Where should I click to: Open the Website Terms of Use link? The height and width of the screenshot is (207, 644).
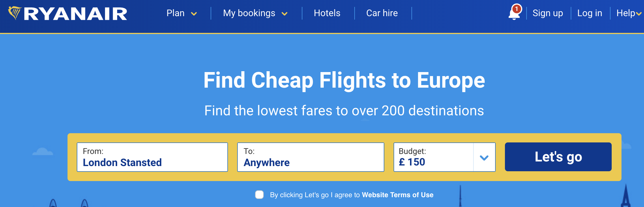pyautogui.click(x=397, y=195)
